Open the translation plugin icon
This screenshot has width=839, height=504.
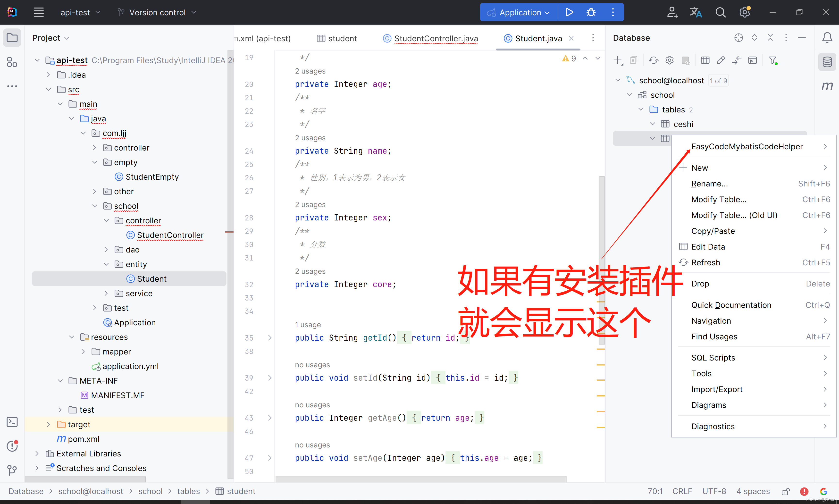[x=696, y=13]
